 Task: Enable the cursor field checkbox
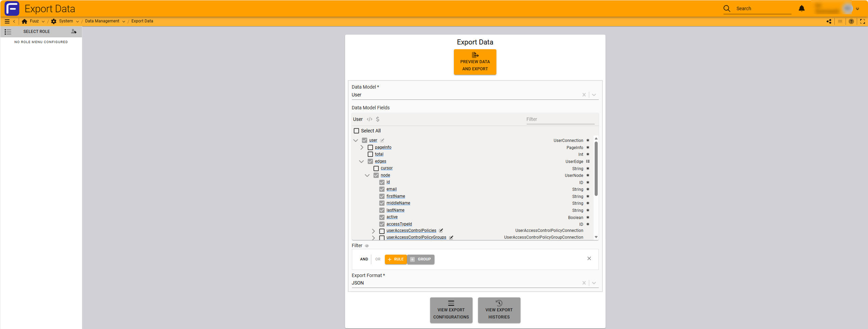pyautogui.click(x=376, y=168)
